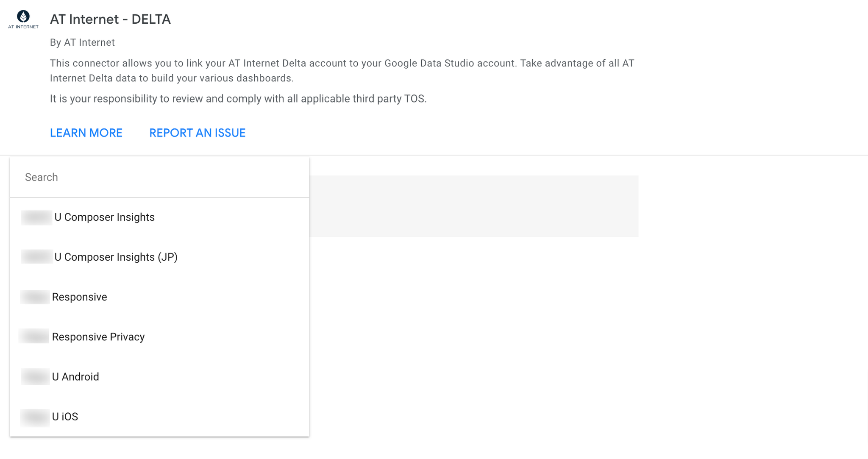Click the blurred ID before U Android
Image resolution: width=868 pixels, height=459 pixels.
click(35, 377)
